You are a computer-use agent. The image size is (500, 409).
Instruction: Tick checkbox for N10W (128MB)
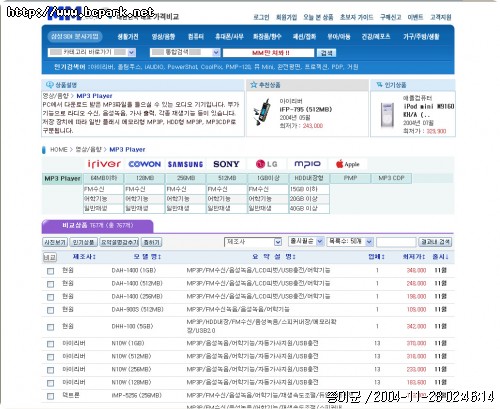(50, 383)
